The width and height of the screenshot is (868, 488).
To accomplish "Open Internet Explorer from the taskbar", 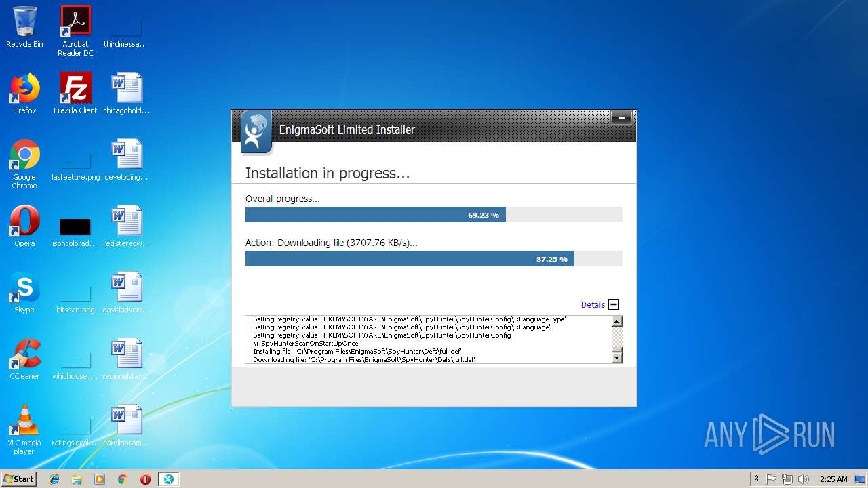I will pyautogui.click(x=54, y=479).
